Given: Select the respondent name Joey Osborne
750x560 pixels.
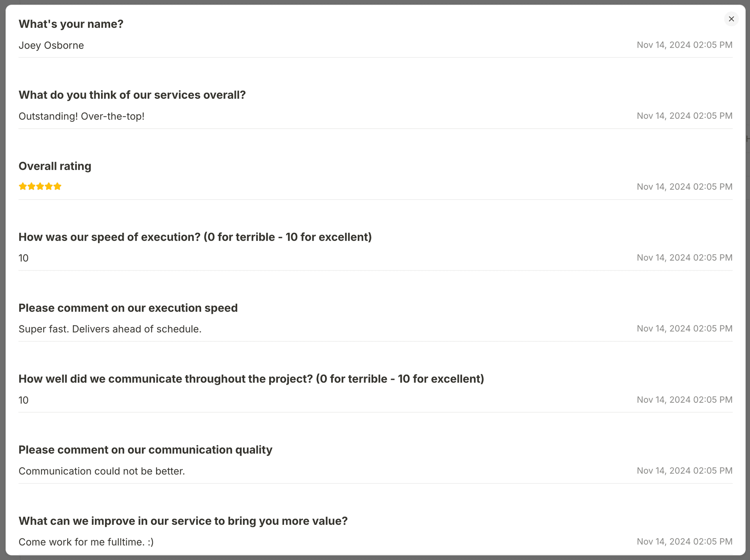Looking at the screenshot, I should (x=51, y=45).
